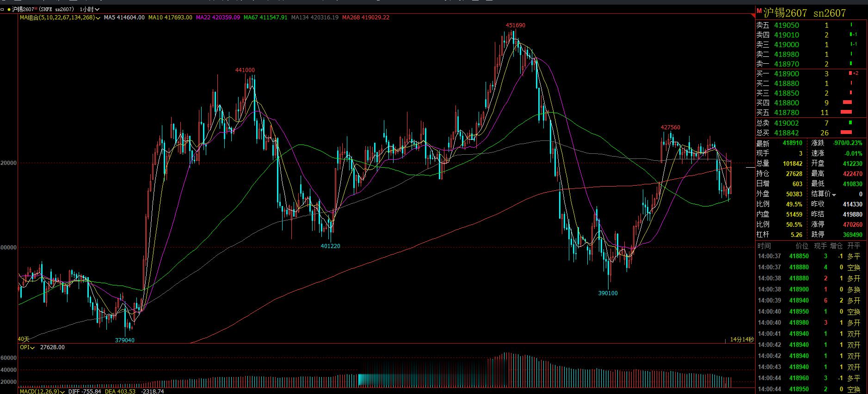Click the 涨跌 value -970/0.23%

(848, 143)
